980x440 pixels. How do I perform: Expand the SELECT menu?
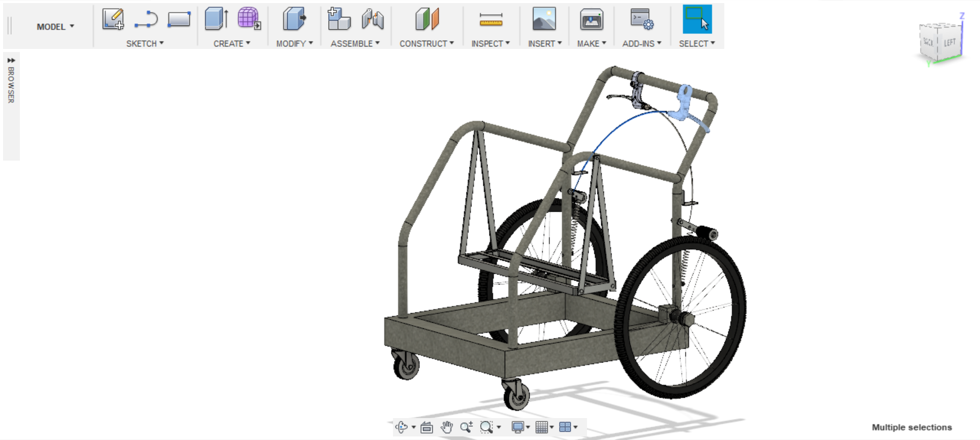pos(697,43)
